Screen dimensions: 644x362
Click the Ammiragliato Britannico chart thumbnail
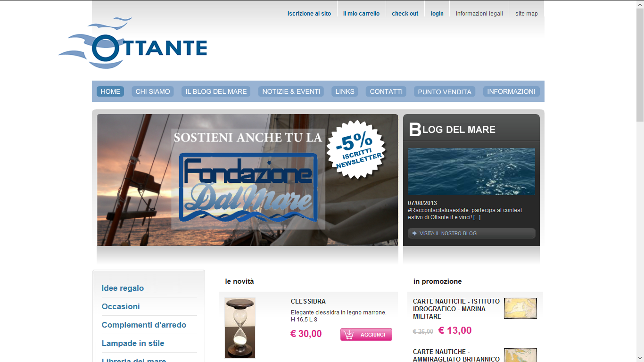(520, 355)
